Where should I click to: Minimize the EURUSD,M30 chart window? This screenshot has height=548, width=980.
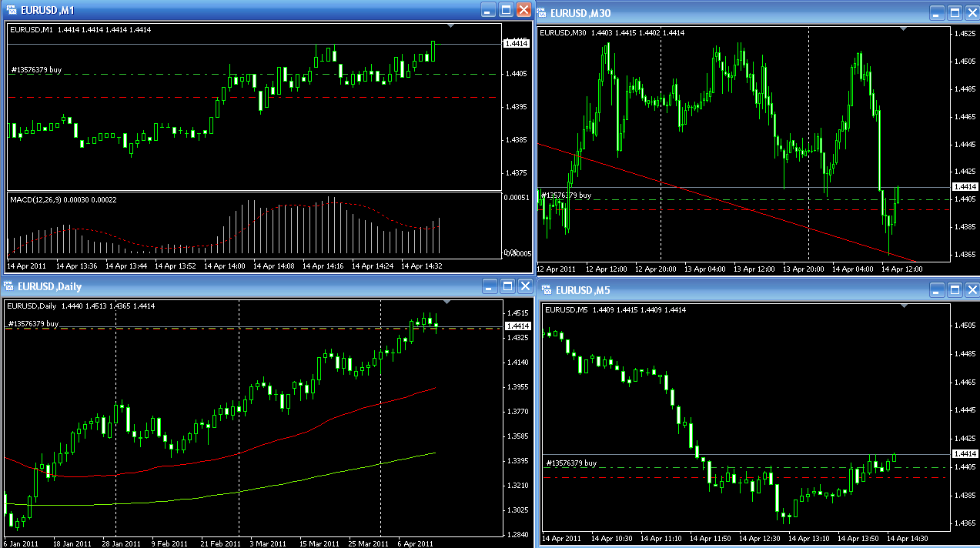(x=937, y=13)
